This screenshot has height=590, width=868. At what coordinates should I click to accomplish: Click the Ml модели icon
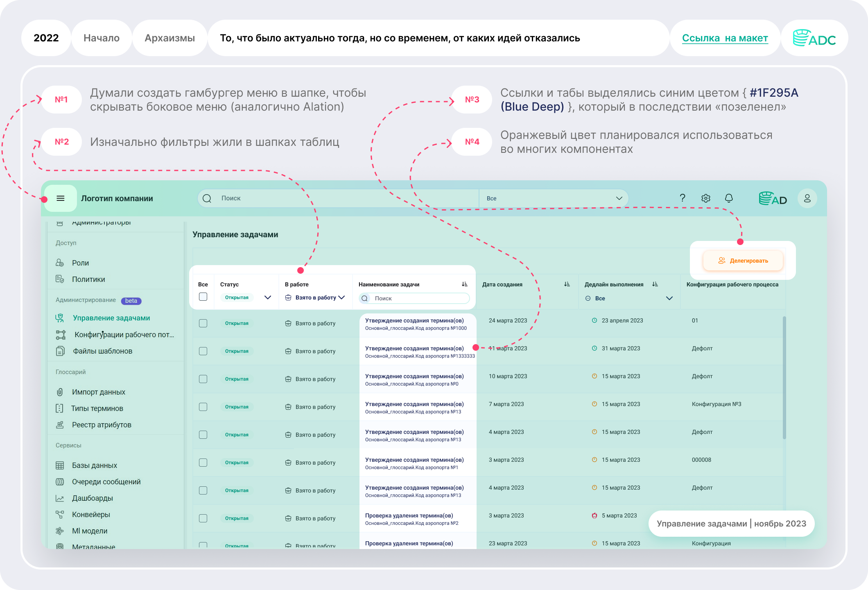point(60,531)
